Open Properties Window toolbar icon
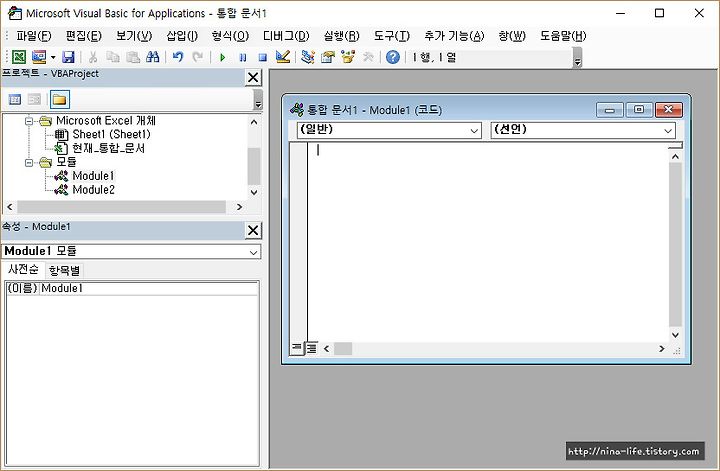The image size is (720, 471). [328, 57]
